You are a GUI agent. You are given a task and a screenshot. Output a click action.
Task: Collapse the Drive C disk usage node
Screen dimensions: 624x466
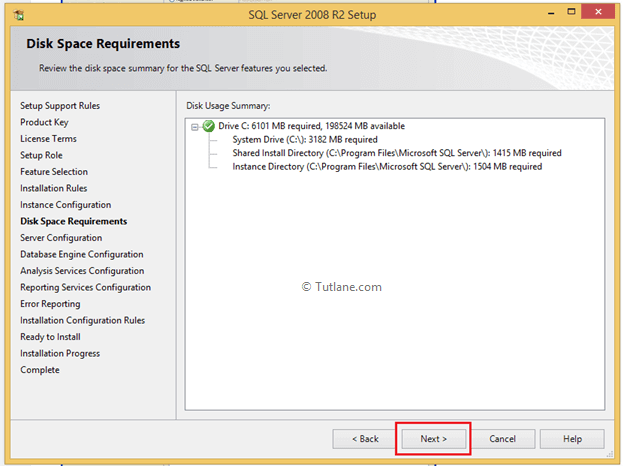[195, 127]
